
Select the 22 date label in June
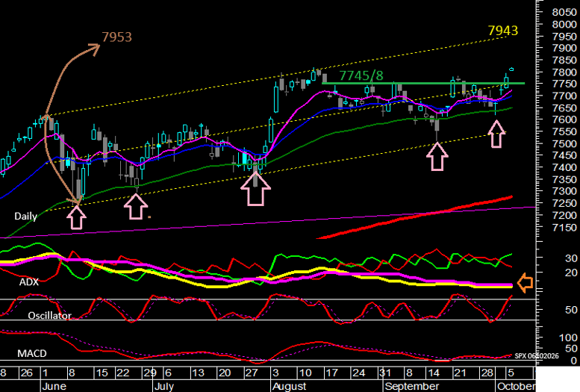coord(122,373)
